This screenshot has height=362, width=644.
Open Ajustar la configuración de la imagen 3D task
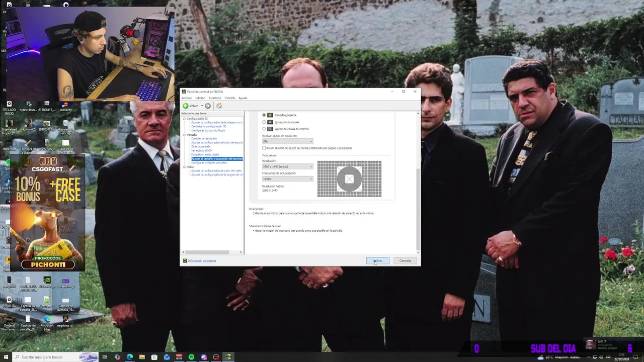(217, 123)
